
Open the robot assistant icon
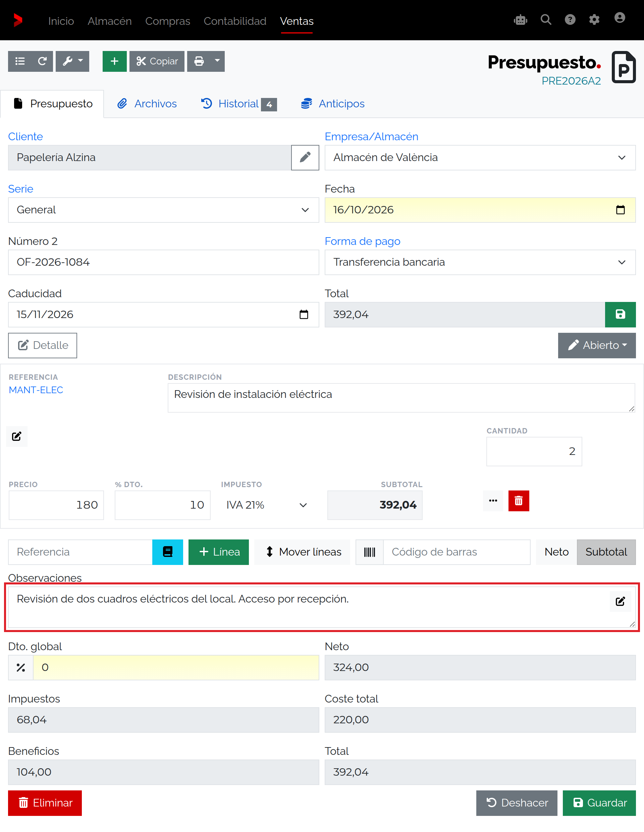[520, 20]
